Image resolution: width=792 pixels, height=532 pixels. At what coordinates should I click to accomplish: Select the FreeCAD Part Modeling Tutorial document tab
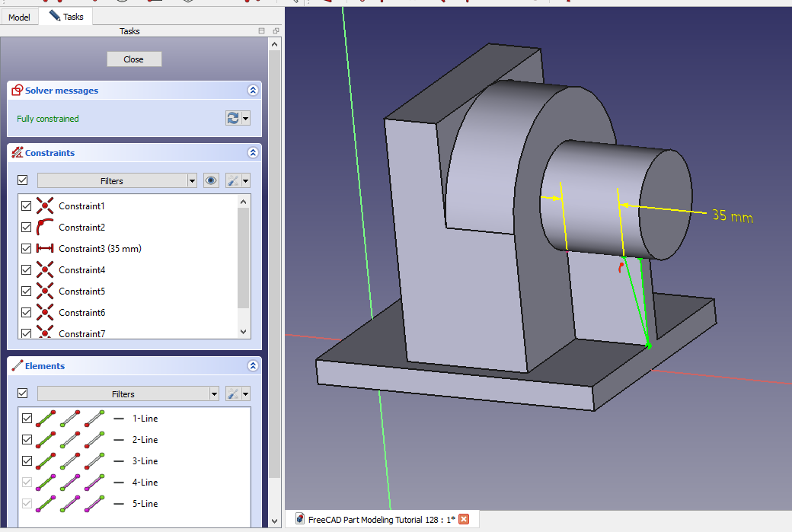click(381, 519)
